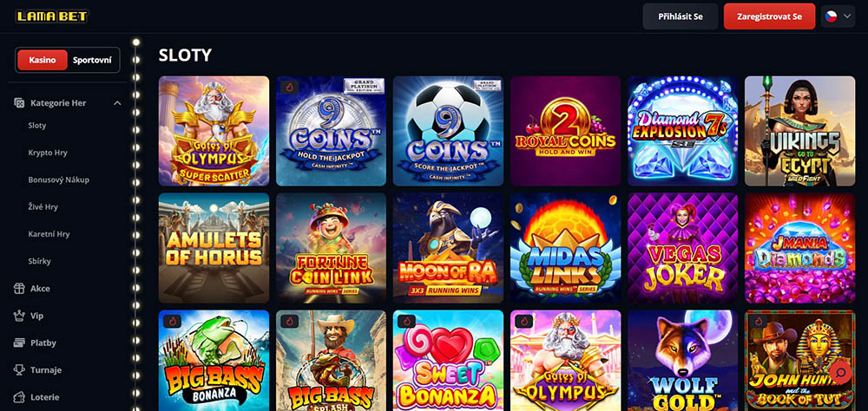Open the Amulets of Horus game
The width and height of the screenshot is (868, 411).
[x=214, y=248]
